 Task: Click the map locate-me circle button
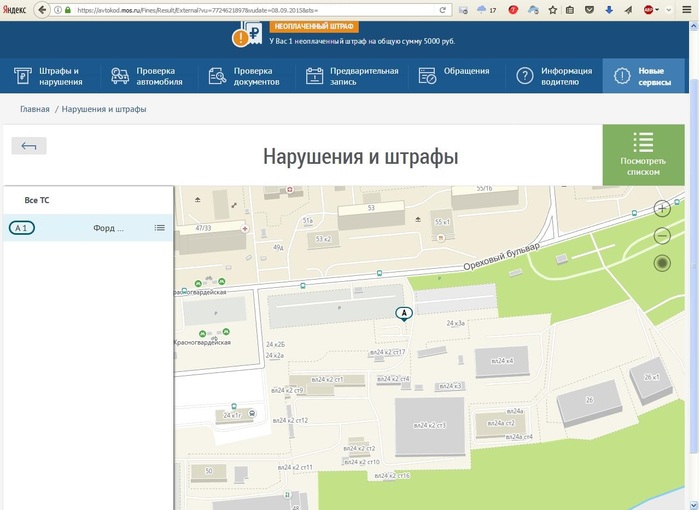pyautogui.click(x=662, y=263)
